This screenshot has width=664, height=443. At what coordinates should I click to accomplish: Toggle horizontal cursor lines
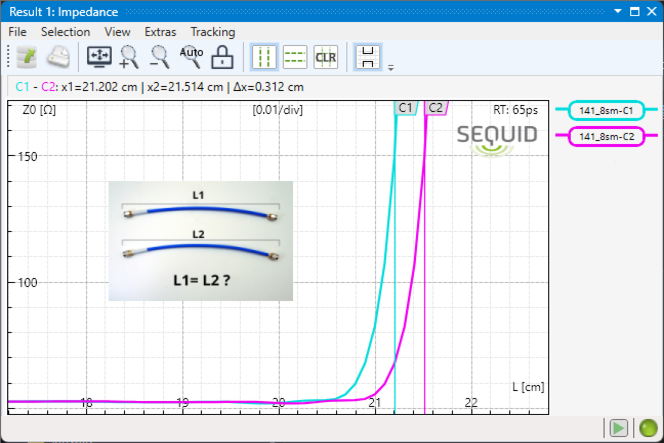coord(295,57)
